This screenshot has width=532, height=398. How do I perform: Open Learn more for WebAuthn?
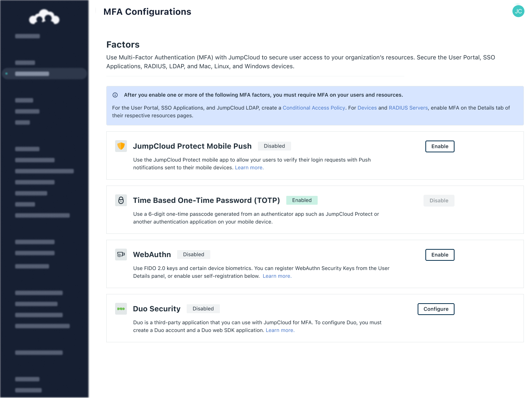[277, 276]
